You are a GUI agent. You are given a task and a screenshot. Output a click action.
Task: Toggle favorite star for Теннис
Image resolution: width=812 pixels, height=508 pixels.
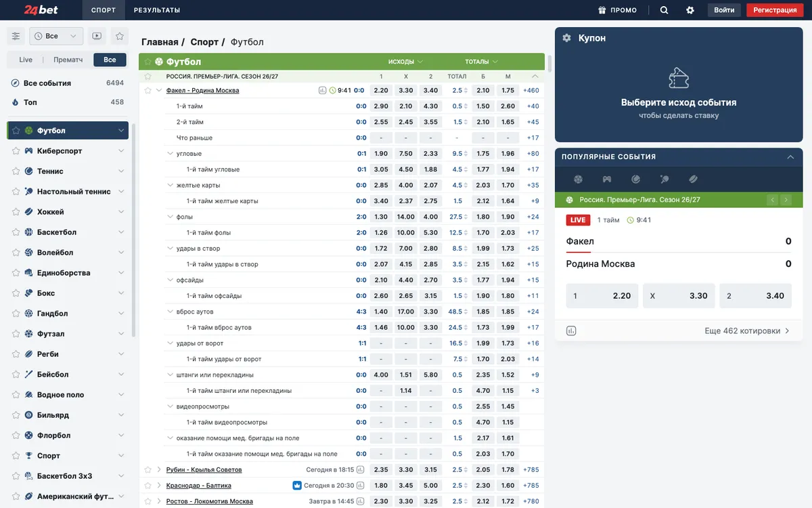coord(16,171)
